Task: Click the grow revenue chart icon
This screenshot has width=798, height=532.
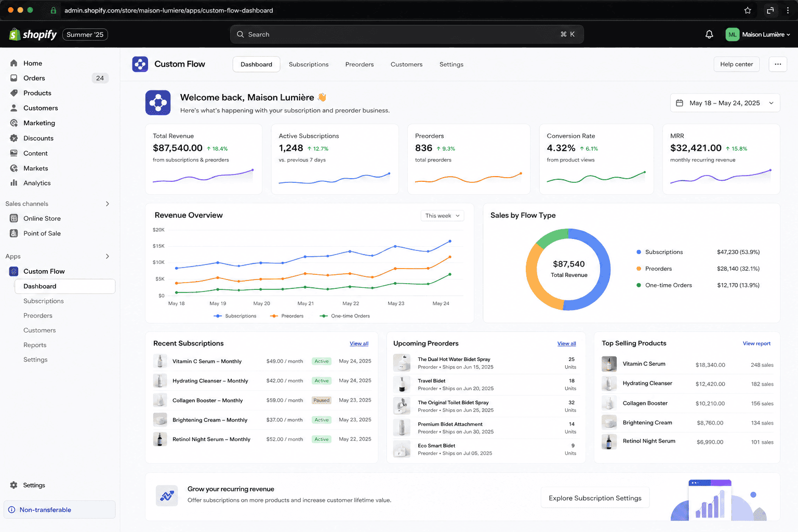Action: (x=167, y=496)
